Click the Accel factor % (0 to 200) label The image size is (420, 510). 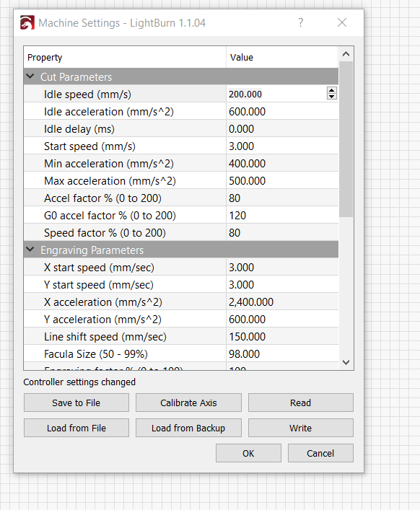point(102,198)
